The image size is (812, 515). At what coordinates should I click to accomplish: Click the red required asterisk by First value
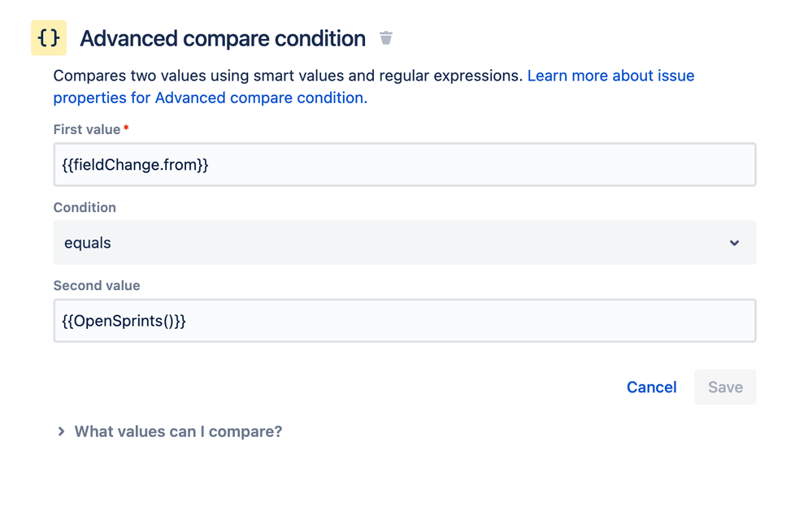click(126, 127)
